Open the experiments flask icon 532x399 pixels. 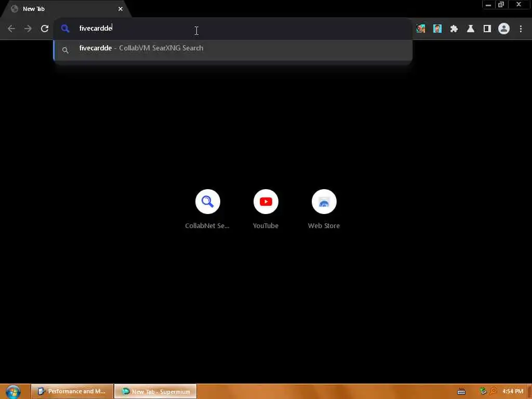[x=471, y=29]
